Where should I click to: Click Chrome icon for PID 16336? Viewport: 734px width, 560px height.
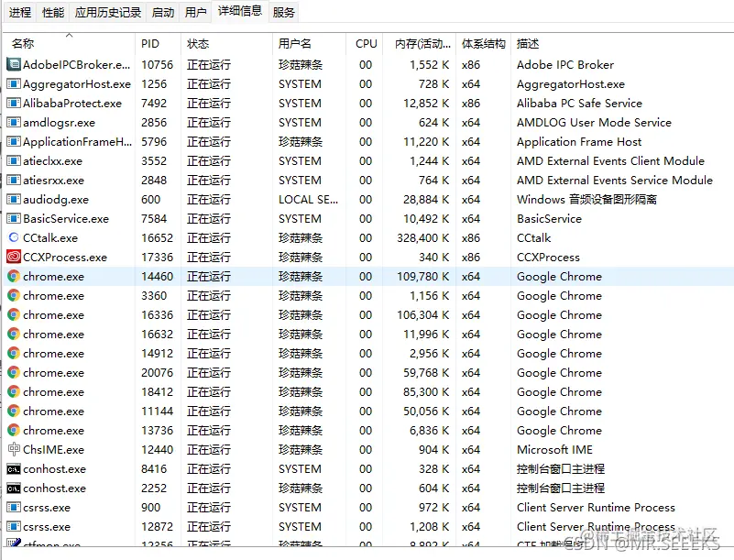point(14,314)
